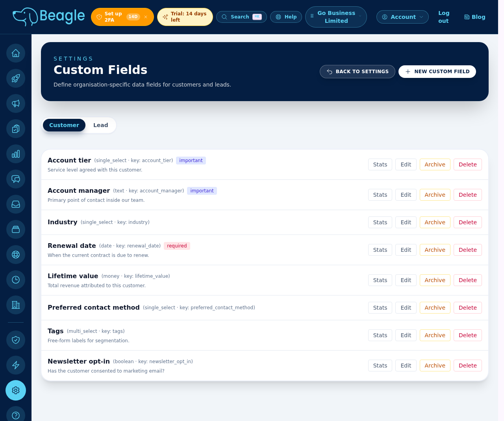
Task: Open the Help button
Action: click(x=286, y=17)
